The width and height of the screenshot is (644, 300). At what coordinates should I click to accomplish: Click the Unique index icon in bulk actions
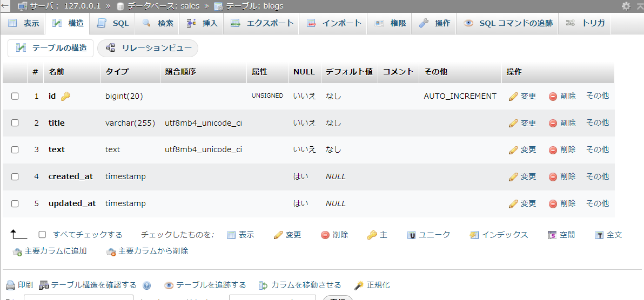pos(412,235)
